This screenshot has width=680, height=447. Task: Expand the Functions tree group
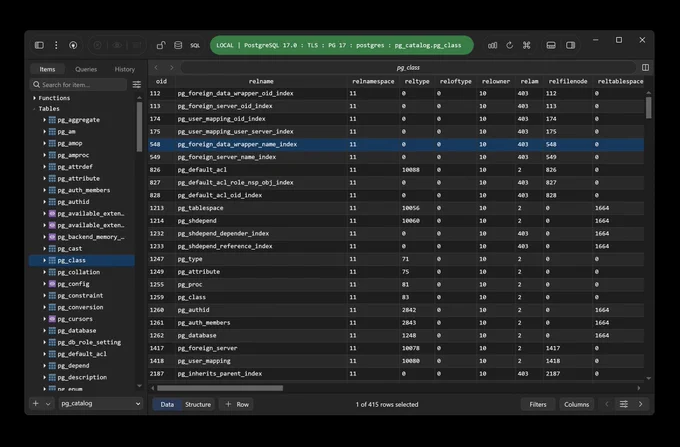(34, 98)
